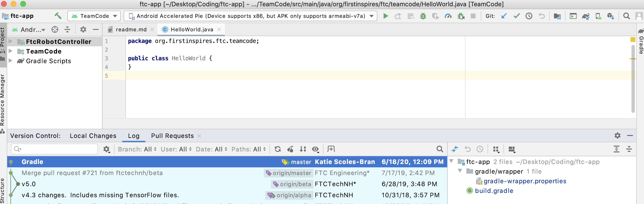Click the Debug bug icon
This screenshot has width=644, height=204.
click(423, 16)
